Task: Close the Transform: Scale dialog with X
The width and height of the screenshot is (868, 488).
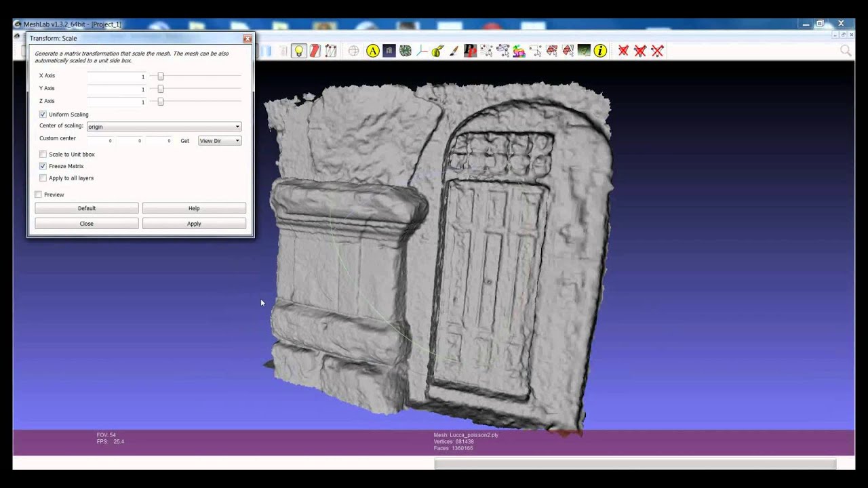Action: [248, 39]
